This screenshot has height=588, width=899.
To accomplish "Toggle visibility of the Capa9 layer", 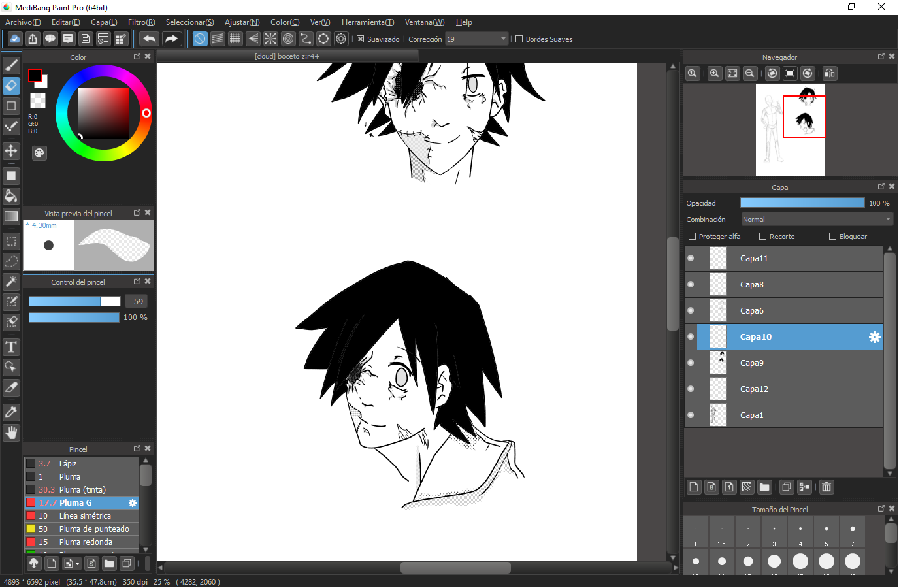I will (691, 363).
